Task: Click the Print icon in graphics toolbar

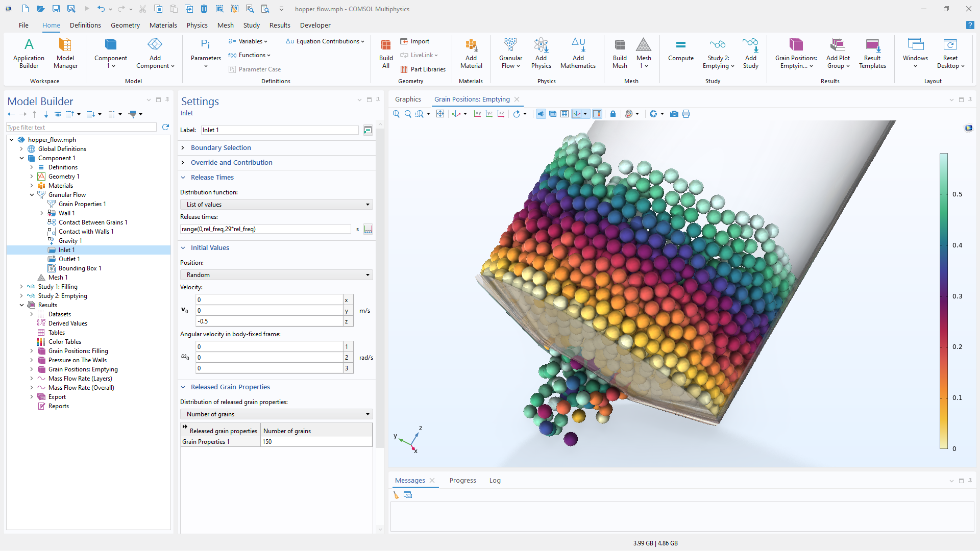Action: pos(686,114)
